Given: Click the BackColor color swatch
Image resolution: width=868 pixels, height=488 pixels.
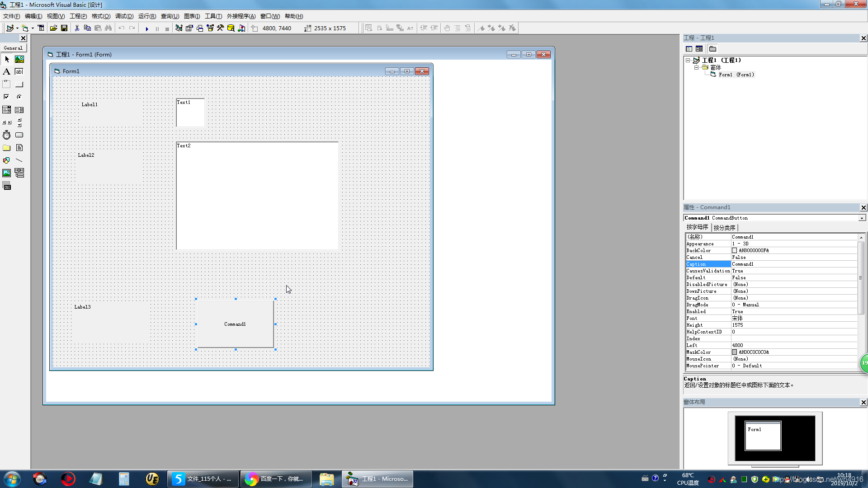Looking at the screenshot, I should [x=735, y=250].
